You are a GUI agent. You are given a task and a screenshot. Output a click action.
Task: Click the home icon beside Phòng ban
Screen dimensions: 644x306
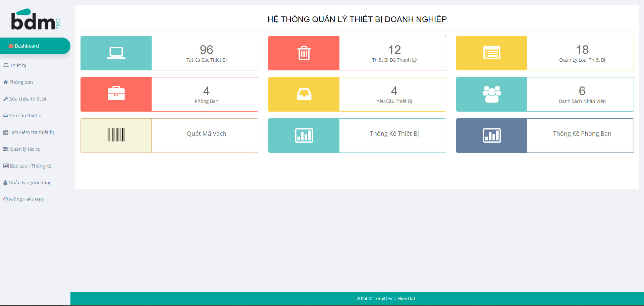click(x=6, y=82)
